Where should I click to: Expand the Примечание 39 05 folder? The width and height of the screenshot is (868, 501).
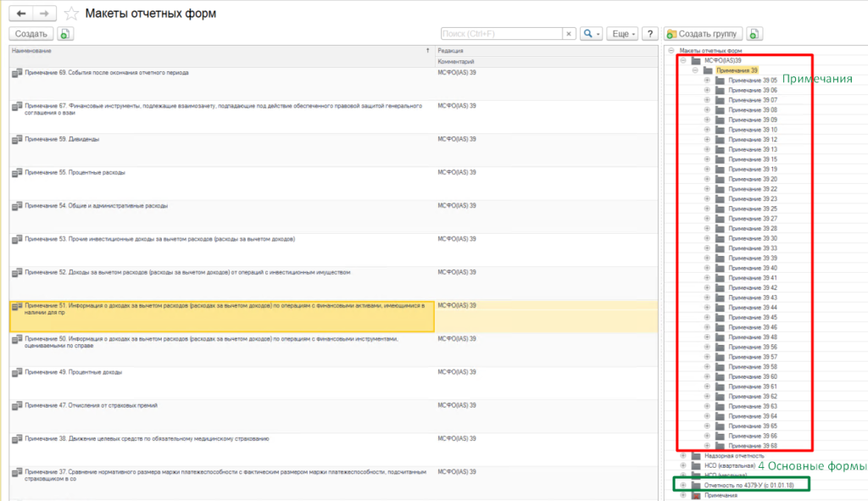707,81
